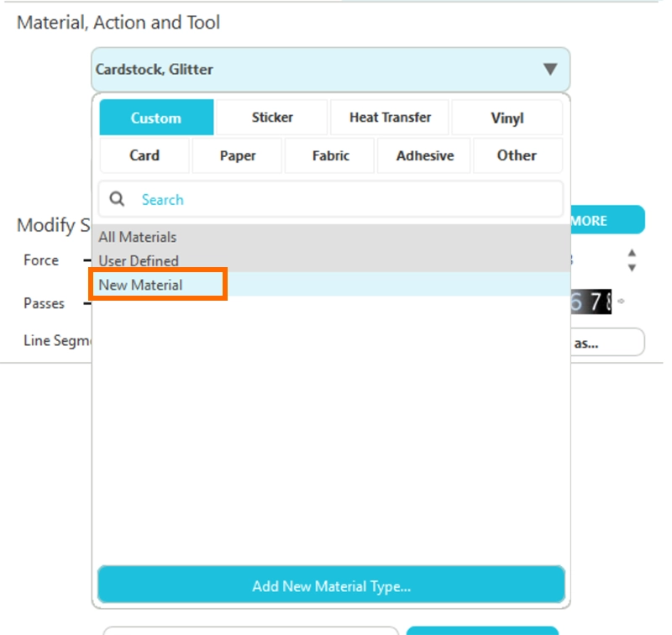Click Add New Material Type button
This screenshot has height=635, width=672.
331,585
